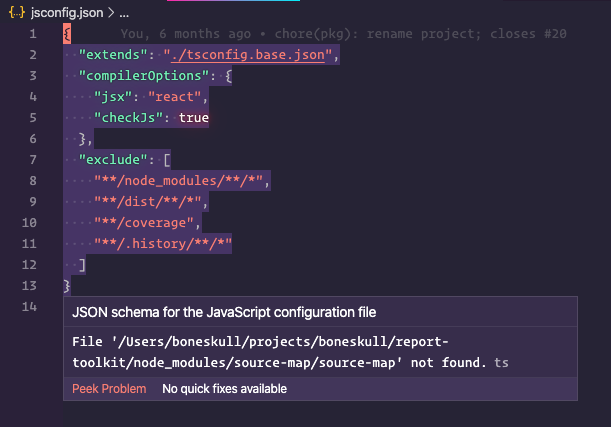
Task: Select the jsconfig.json breadcrumb label
Action: (x=67, y=13)
